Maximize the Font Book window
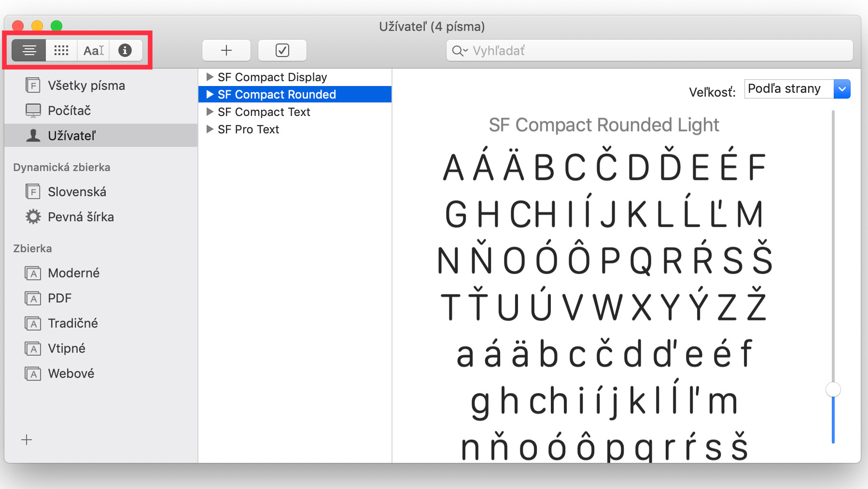 (x=56, y=26)
